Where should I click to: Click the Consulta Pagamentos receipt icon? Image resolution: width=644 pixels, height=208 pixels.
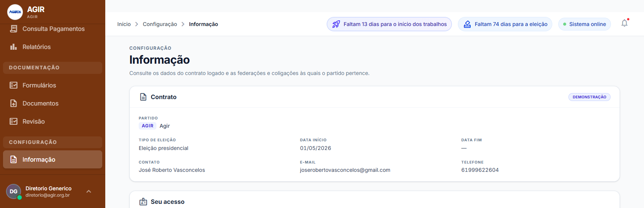click(14, 29)
